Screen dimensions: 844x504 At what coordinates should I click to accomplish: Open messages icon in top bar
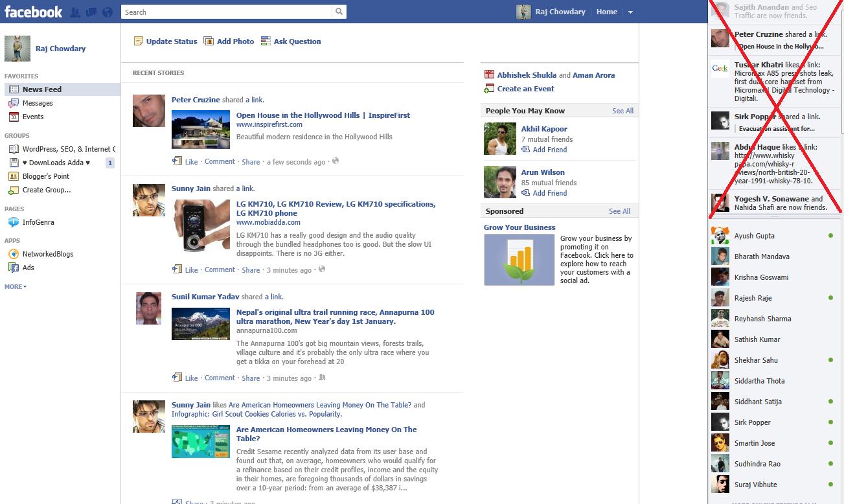(91, 12)
